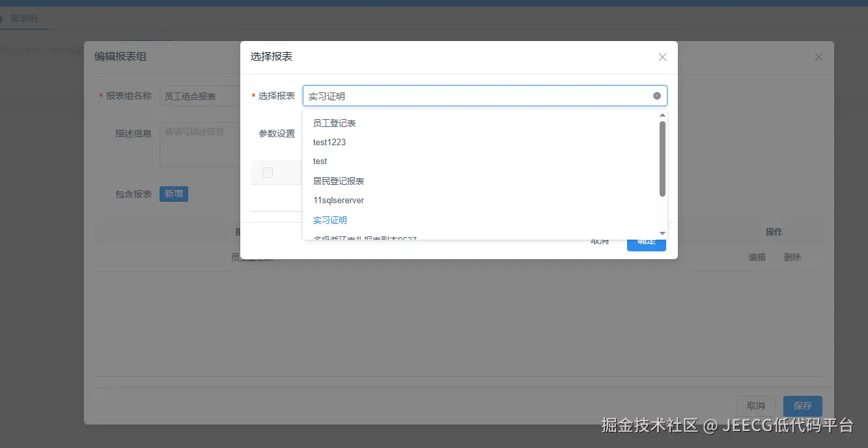Click the 删除 link in the report row
This screenshot has width=868, height=448.
[792, 257]
